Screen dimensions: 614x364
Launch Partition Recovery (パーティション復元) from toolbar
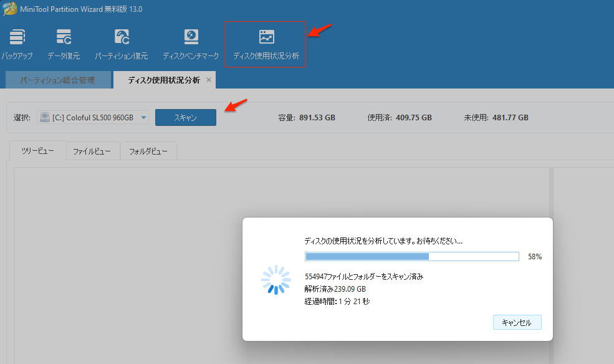coord(122,44)
